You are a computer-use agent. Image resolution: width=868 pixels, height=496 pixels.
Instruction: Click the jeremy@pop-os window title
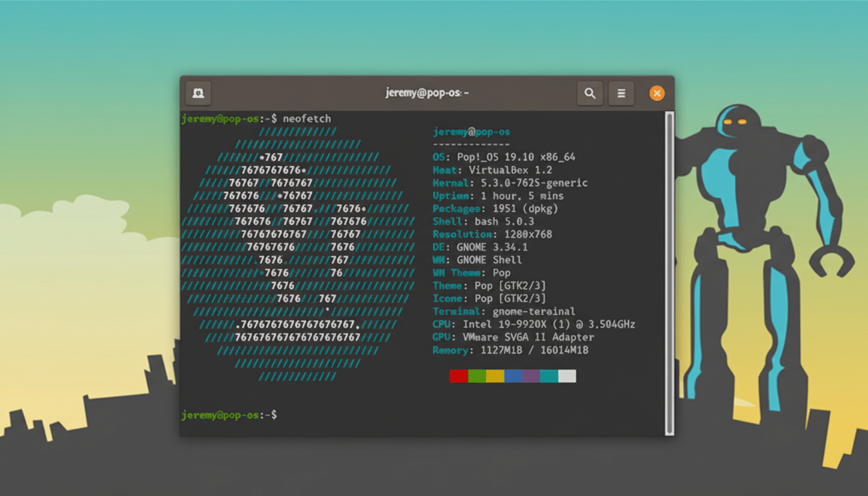(425, 93)
